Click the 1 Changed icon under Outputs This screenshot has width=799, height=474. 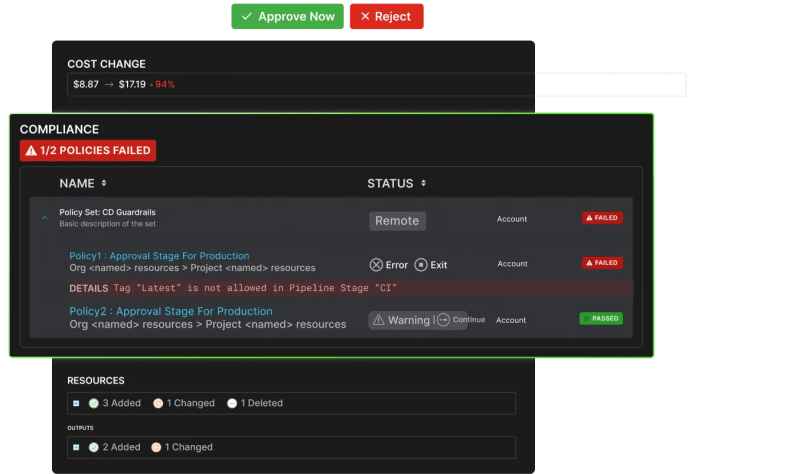(x=156, y=447)
